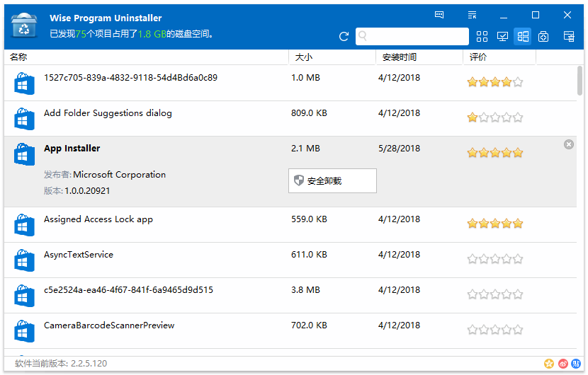Image resolution: width=588 pixels, height=375 pixels.
Task: Click the 评价 rating column header
Action: click(x=499, y=57)
